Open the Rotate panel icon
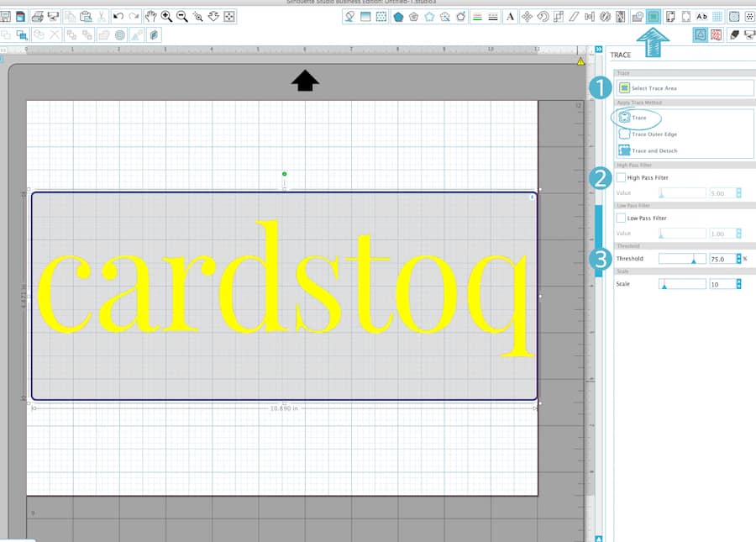Viewport: 756px width, 542px height. pos(543,17)
